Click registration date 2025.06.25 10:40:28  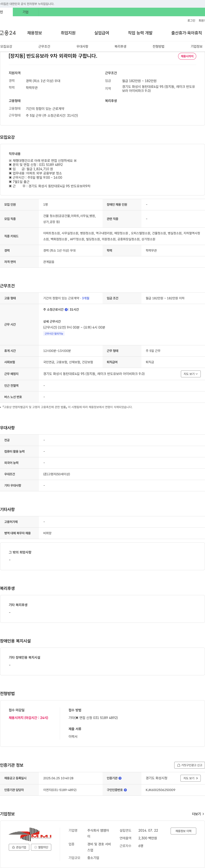58,778
